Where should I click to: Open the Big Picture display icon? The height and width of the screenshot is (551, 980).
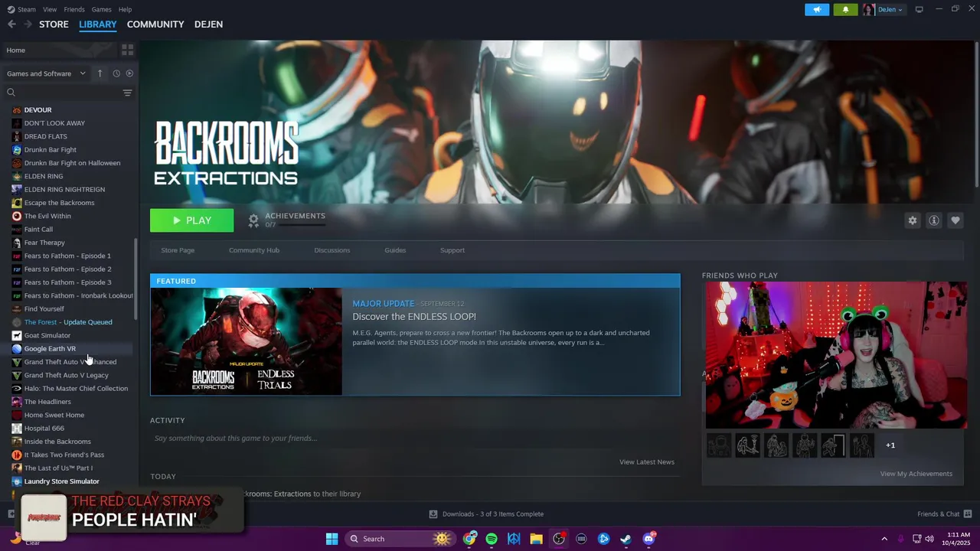pyautogui.click(x=919, y=9)
